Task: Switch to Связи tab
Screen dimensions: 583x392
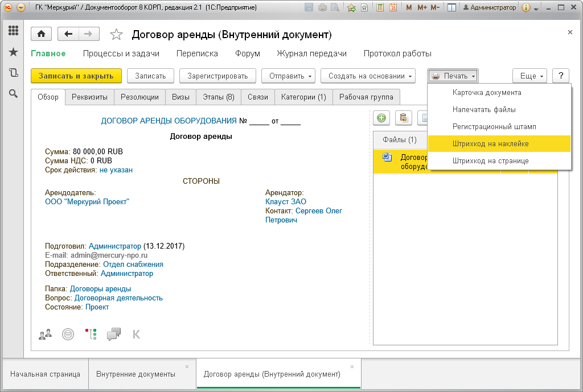Action: [258, 97]
